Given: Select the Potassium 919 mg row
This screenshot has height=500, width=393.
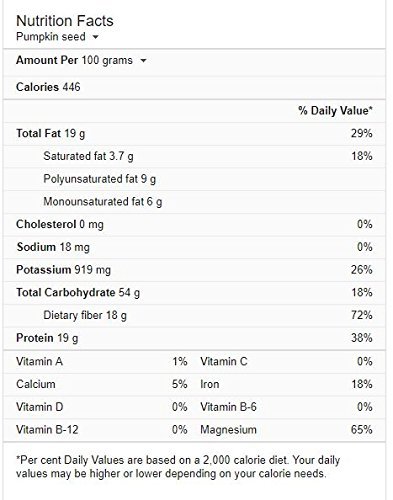Looking at the screenshot, I should pos(194,270).
